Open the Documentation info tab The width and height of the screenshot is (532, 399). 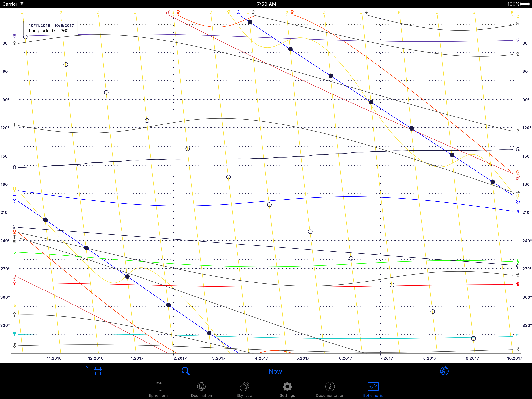[x=330, y=390]
